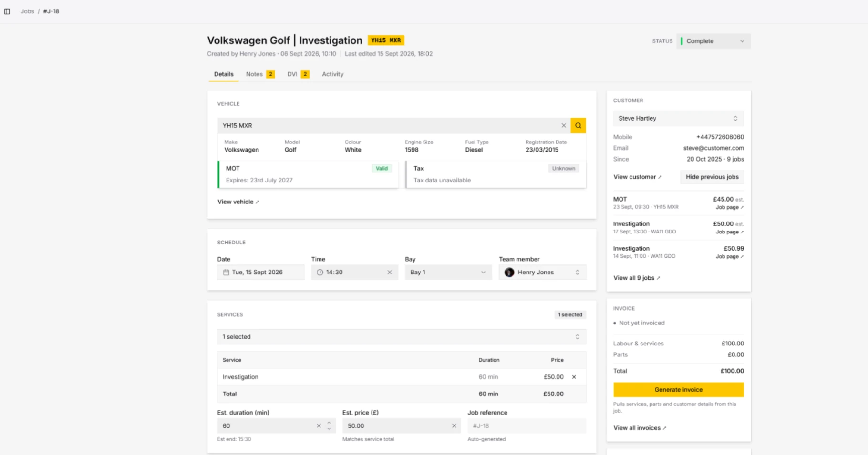Expand the services '1 selected' dropdown
Viewport: 868px width, 455px height.
[x=402, y=337]
